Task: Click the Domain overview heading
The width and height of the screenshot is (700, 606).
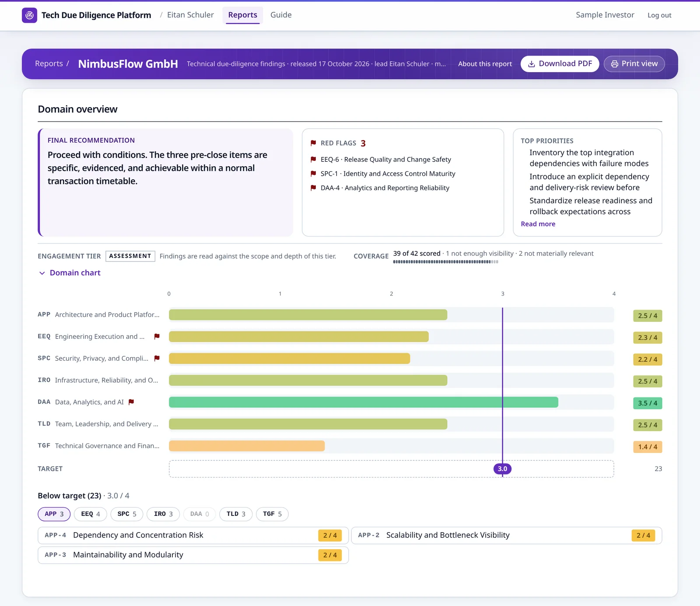Action: 77,109
